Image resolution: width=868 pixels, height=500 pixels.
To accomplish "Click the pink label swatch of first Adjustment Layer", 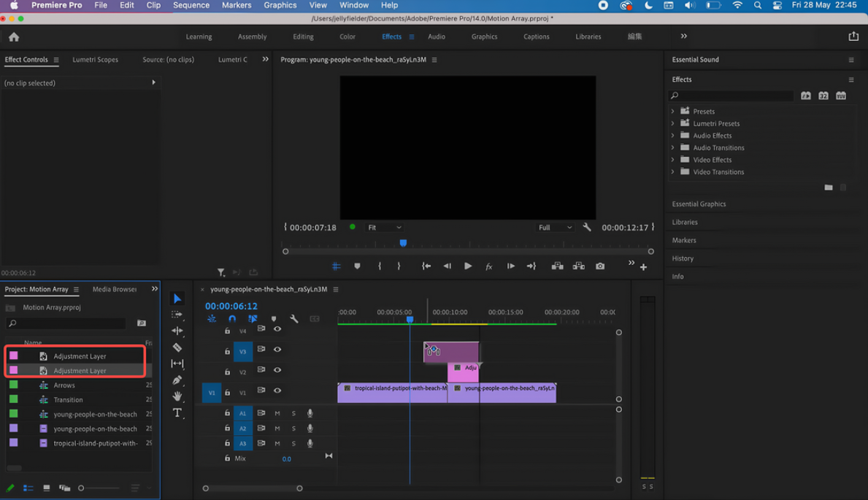I will (14, 356).
